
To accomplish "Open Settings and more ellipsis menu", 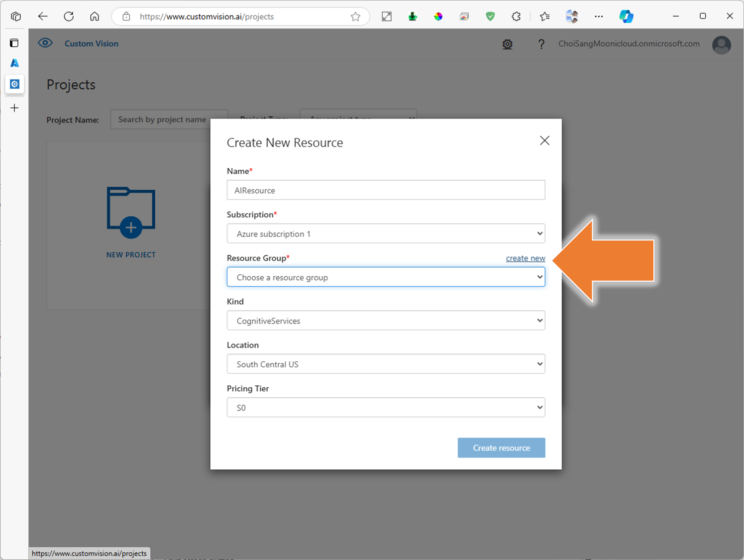I will pyautogui.click(x=599, y=16).
